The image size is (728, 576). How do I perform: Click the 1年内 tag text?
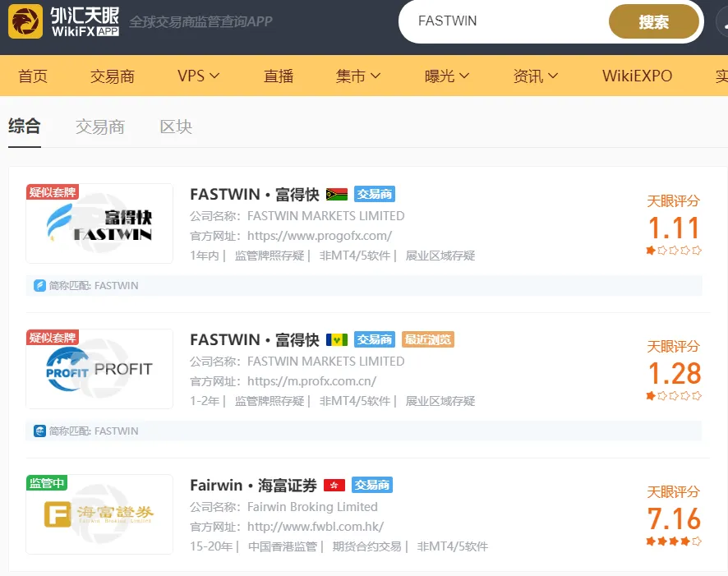point(205,256)
